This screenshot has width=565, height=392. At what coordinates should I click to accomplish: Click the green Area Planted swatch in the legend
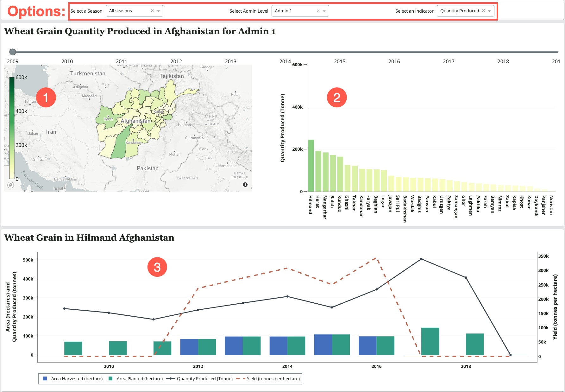tap(110, 379)
